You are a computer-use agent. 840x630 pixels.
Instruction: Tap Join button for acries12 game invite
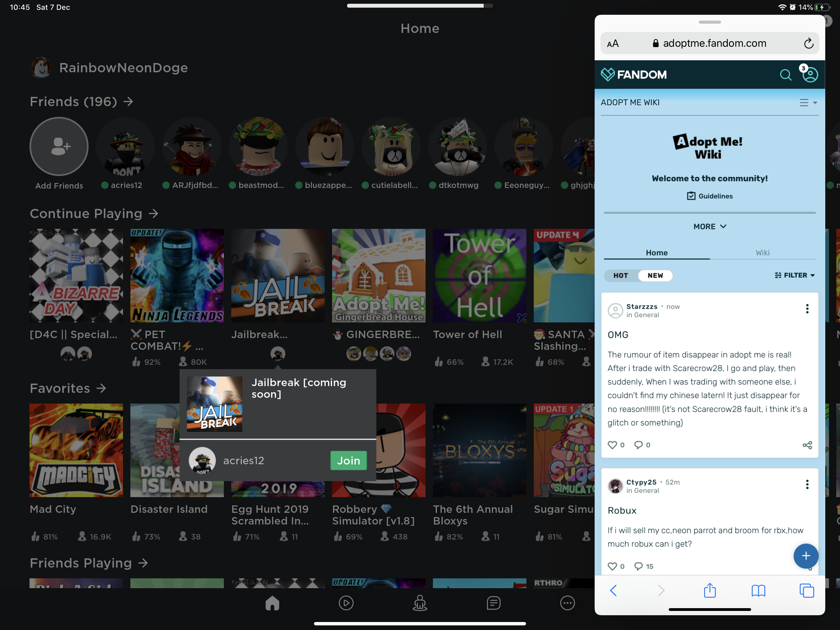(x=349, y=461)
